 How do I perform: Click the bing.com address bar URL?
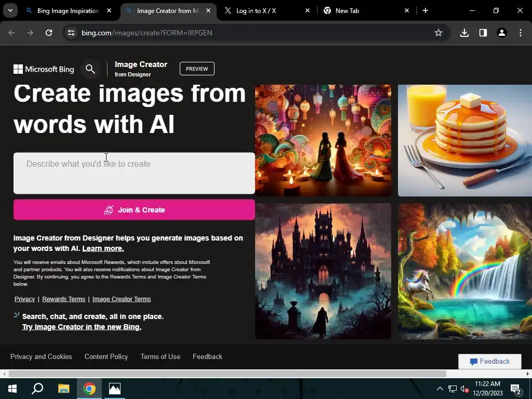[147, 33]
